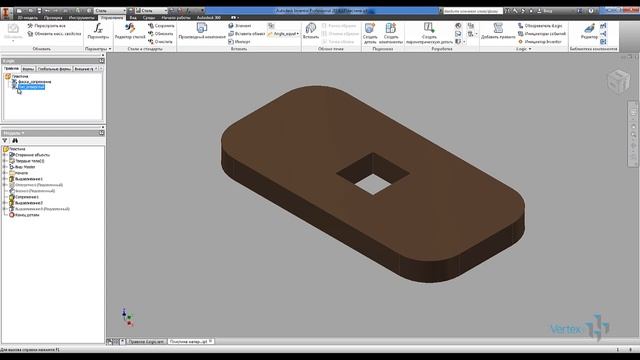Click Обновить in Стили и стандарты
The image size is (640, 360).
[161, 33]
